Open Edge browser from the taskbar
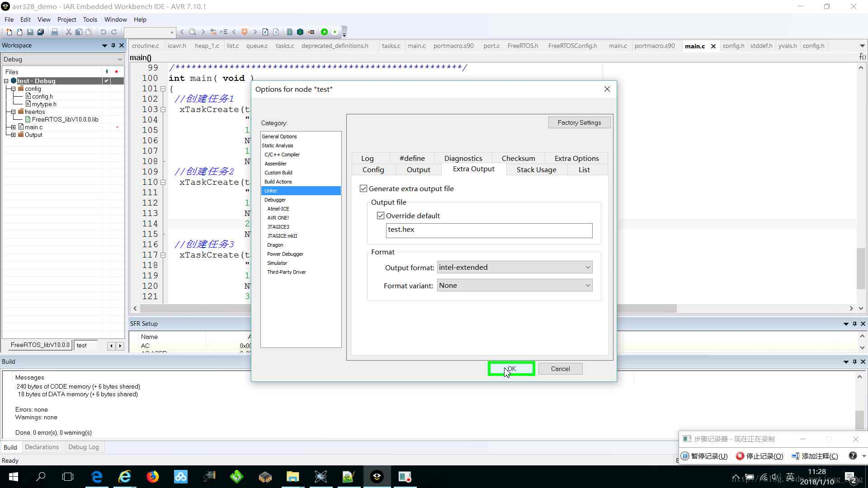Image resolution: width=868 pixels, height=488 pixels. pos(97,477)
